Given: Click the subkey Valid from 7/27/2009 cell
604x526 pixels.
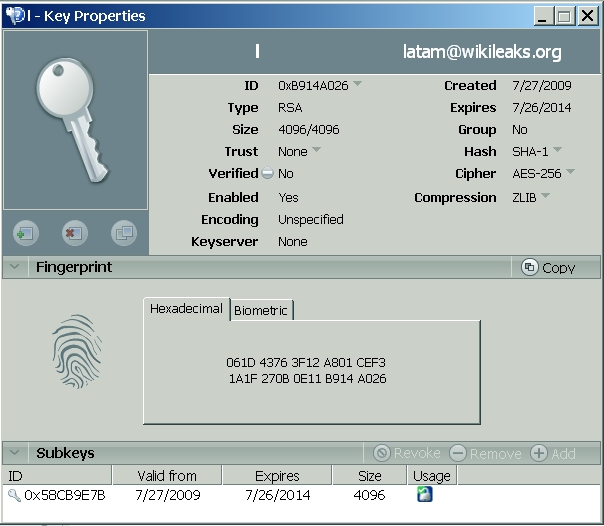Looking at the screenshot, I should tap(168, 495).
